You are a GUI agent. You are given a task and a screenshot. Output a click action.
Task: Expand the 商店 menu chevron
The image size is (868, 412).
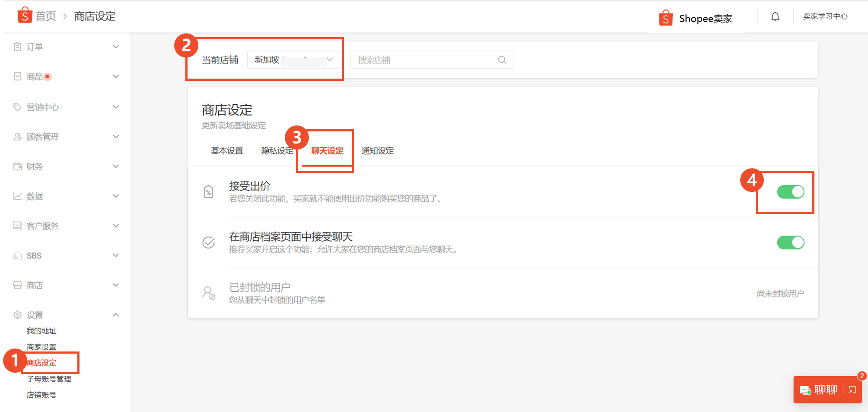point(116,285)
